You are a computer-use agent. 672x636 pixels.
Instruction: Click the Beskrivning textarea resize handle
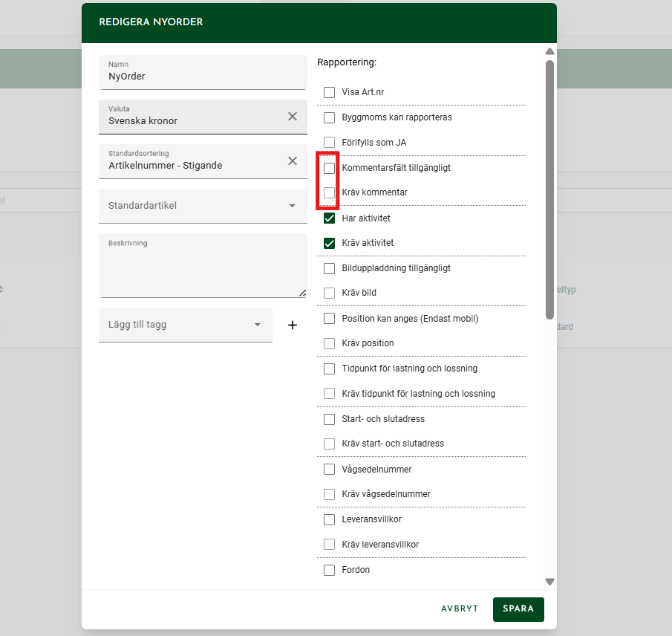[302, 293]
